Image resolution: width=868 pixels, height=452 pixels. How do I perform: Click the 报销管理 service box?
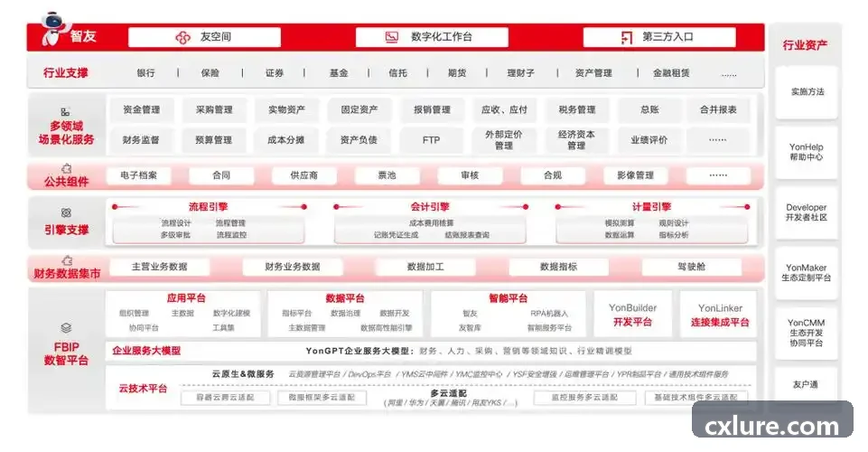point(432,109)
